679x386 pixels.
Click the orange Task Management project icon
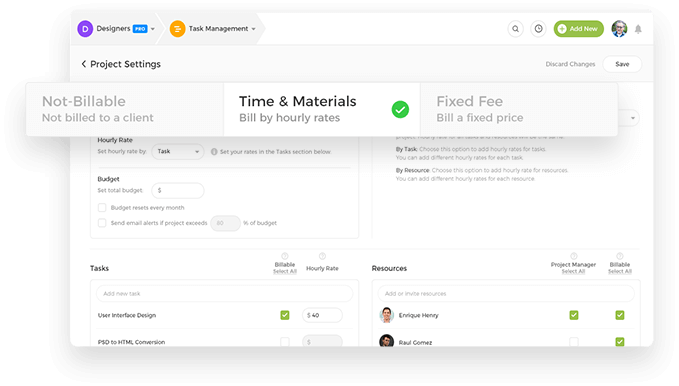(x=177, y=29)
